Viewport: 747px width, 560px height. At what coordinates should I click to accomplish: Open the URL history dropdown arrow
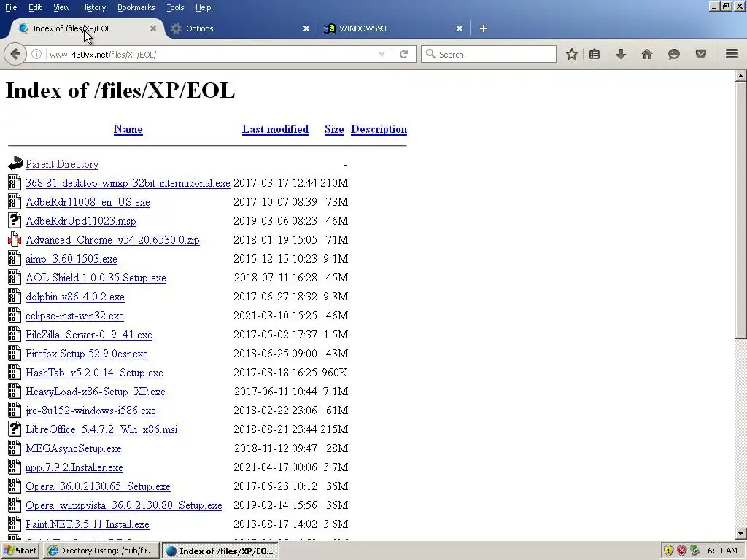[x=382, y=54]
